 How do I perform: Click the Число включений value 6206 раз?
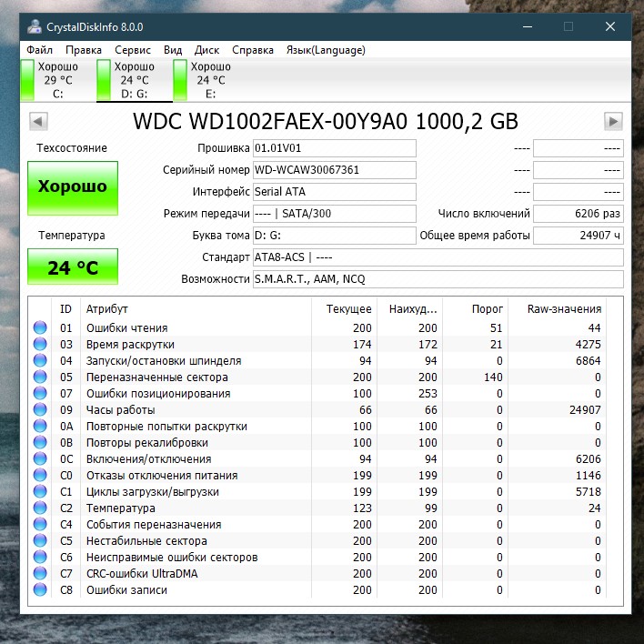(579, 214)
